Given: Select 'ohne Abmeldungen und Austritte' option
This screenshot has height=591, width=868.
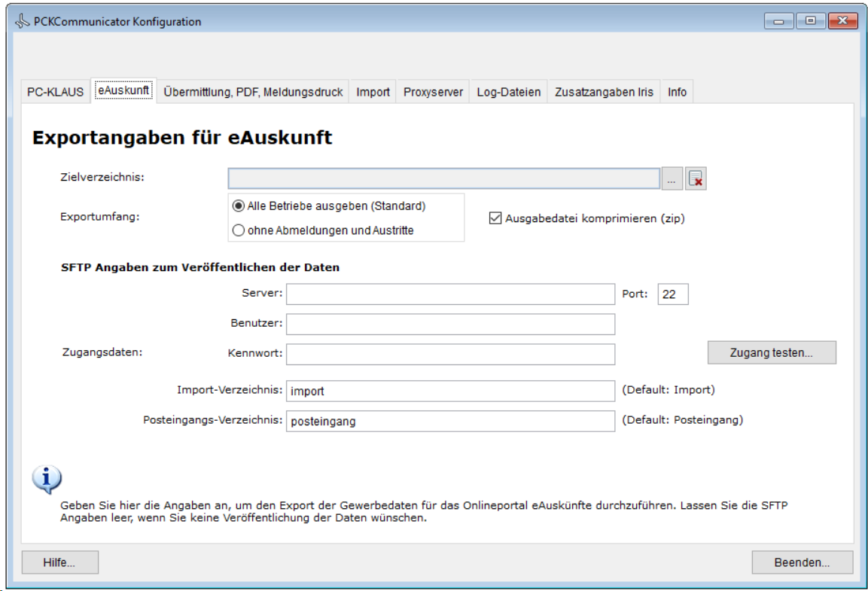Looking at the screenshot, I should (x=239, y=230).
